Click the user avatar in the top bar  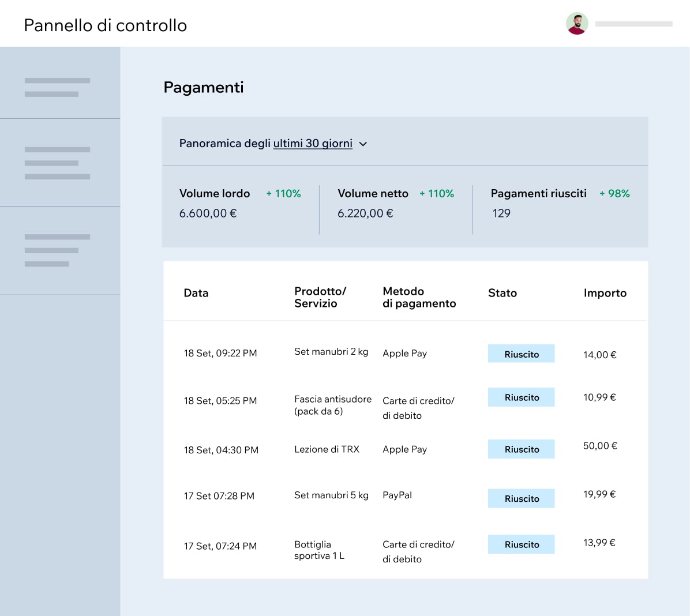pyautogui.click(x=576, y=24)
